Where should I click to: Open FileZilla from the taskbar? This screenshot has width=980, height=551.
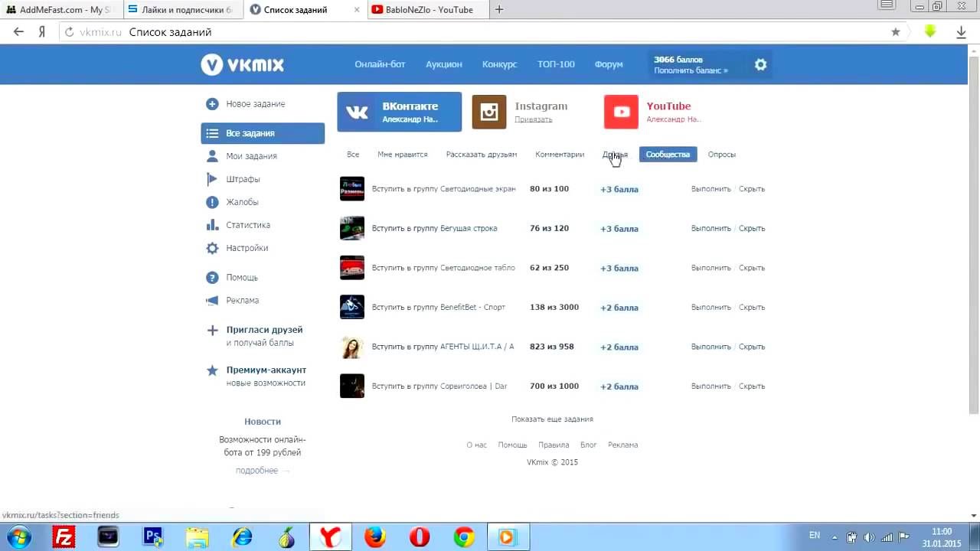[x=64, y=537]
